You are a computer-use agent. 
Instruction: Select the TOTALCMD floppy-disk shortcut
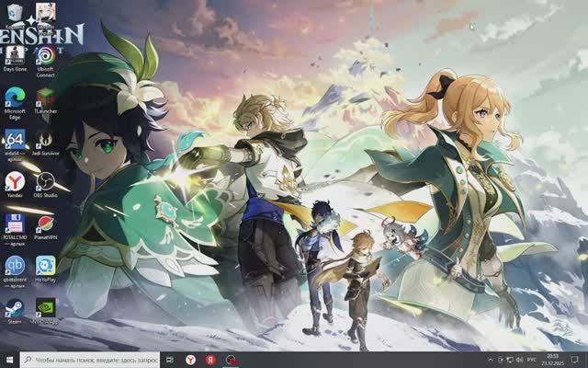[15, 230]
